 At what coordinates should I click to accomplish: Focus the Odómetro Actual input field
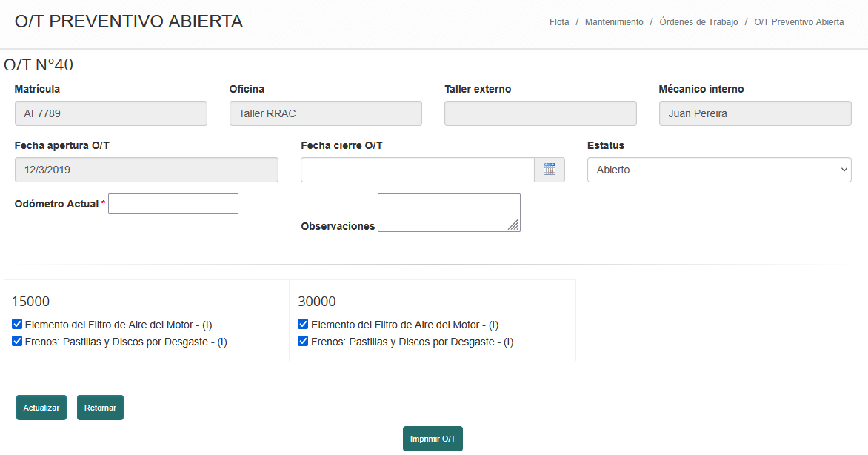click(173, 204)
